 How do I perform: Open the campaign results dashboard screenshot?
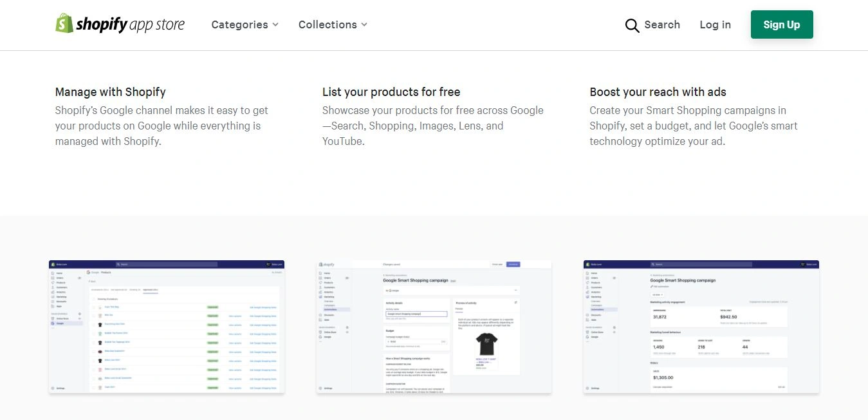point(701,327)
